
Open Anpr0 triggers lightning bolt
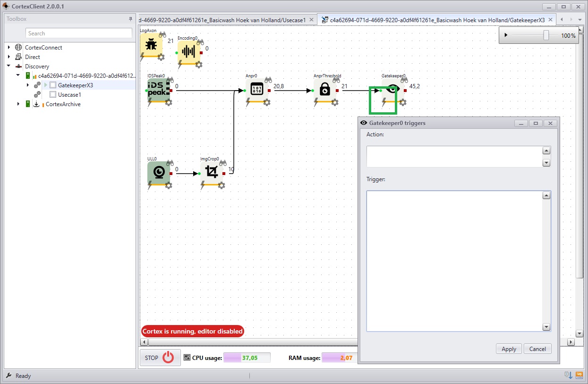pyautogui.click(x=248, y=102)
